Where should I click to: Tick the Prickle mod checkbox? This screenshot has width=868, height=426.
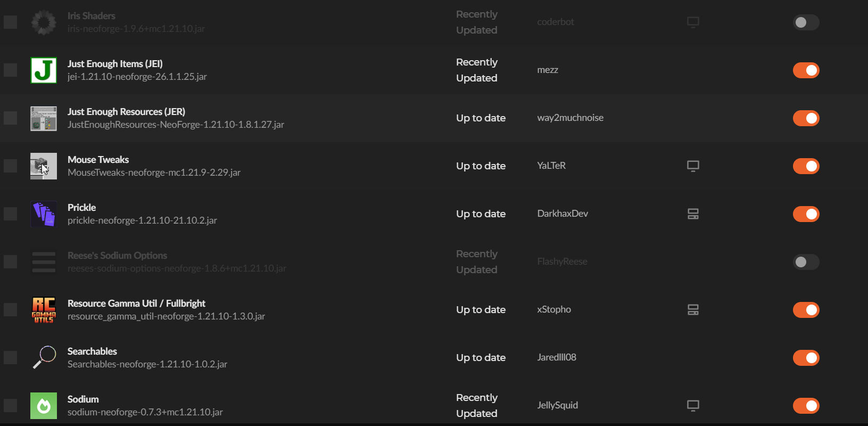pyautogui.click(x=11, y=214)
